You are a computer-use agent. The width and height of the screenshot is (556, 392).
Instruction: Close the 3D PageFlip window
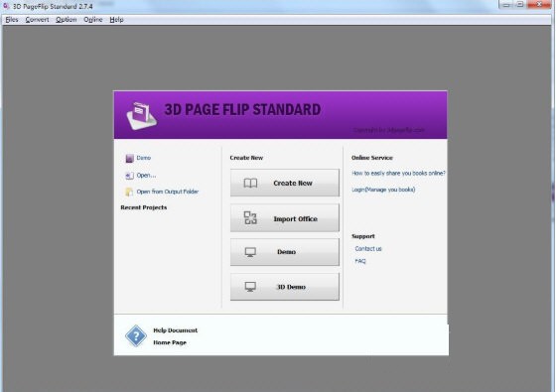coord(539,4)
